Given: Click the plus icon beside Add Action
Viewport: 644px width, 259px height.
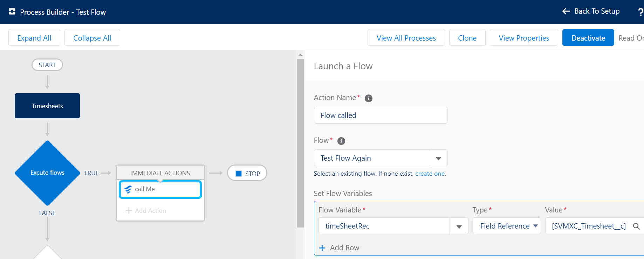Looking at the screenshot, I should (129, 210).
